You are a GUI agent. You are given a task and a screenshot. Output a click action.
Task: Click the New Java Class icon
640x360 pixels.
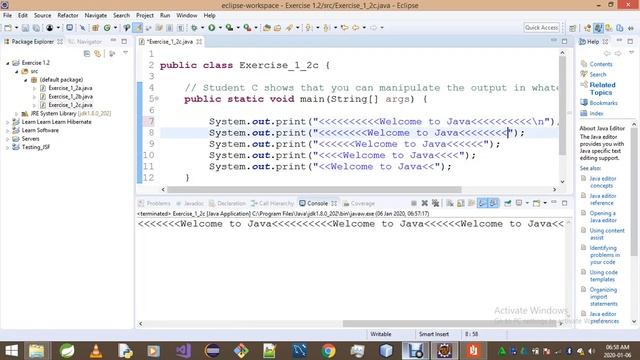tap(107, 28)
